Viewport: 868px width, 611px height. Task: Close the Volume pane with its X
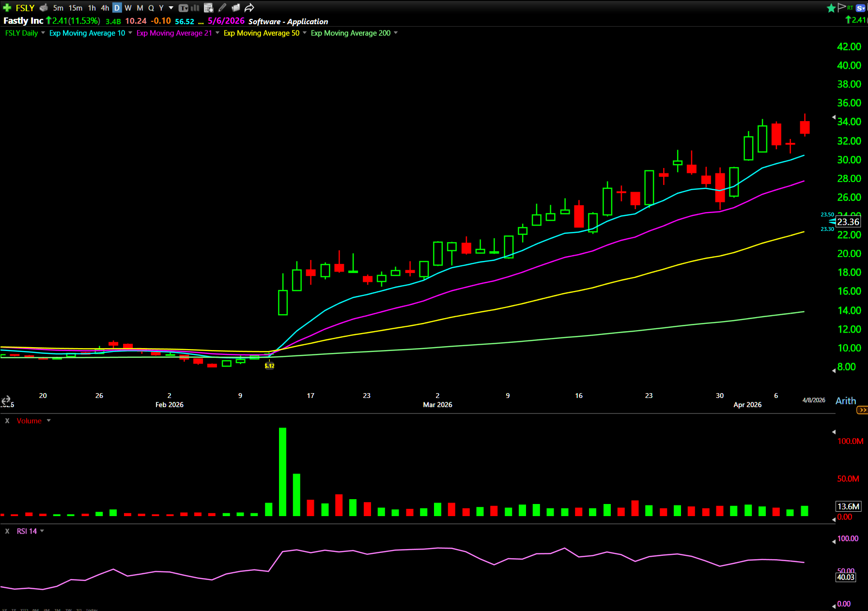pyautogui.click(x=7, y=421)
